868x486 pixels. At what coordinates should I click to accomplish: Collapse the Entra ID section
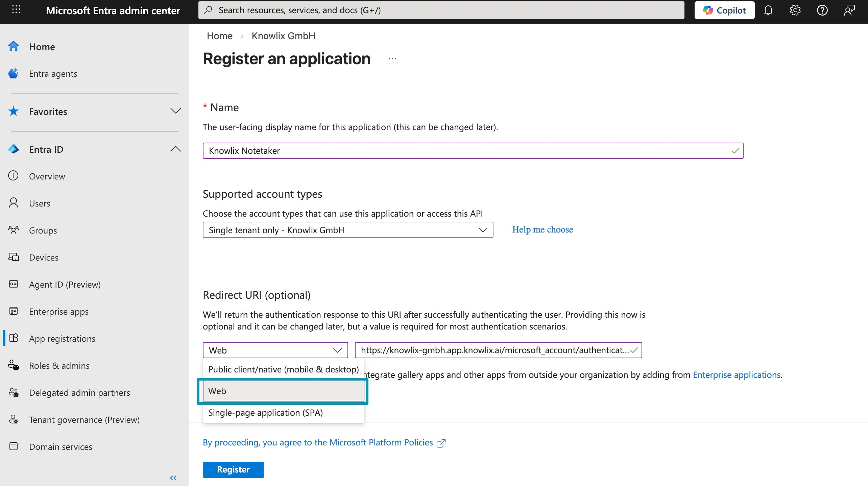[x=175, y=149]
